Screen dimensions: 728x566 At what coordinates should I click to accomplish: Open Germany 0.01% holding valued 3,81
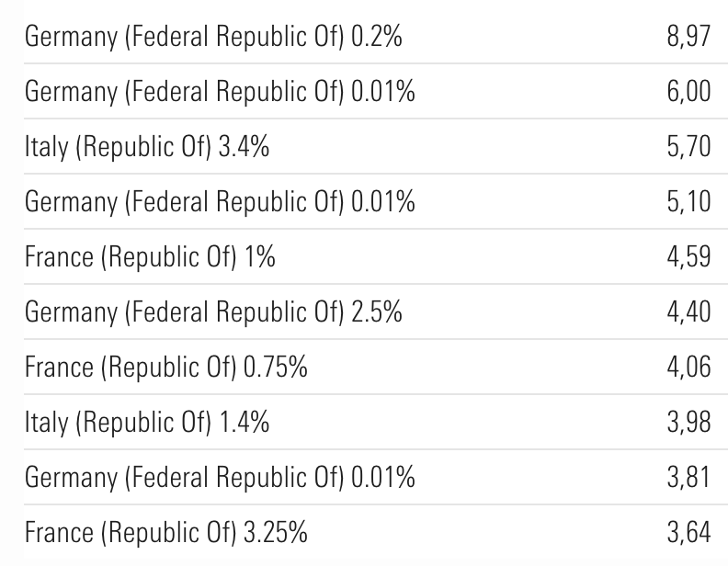[x=220, y=477]
